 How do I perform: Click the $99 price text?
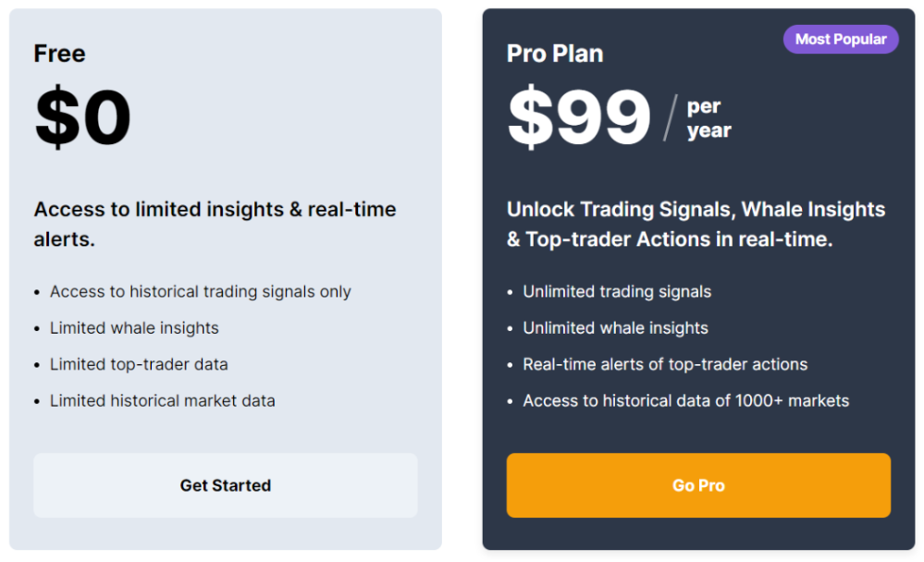point(578,115)
